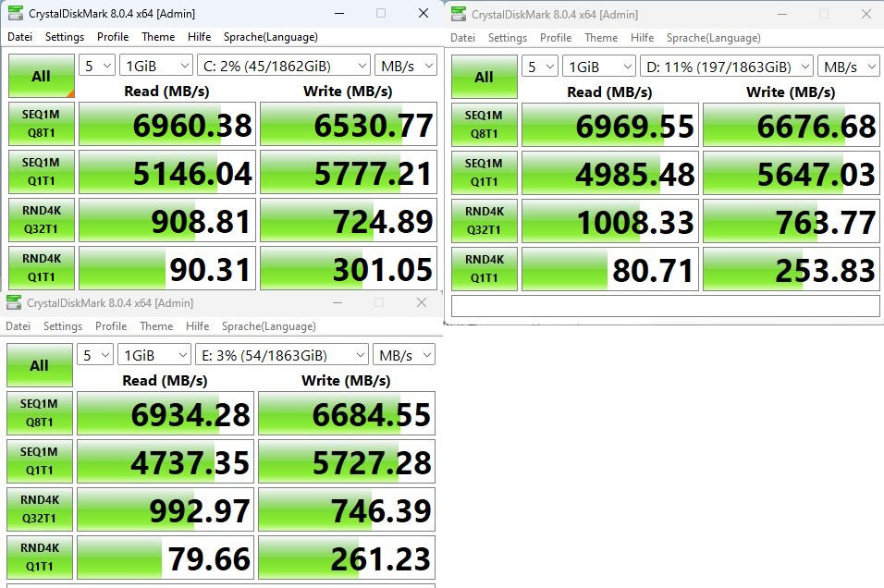The image size is (884, 588).
Task: Start RND4K Q1T1 test in D: window
Action: tap(485, 269)
